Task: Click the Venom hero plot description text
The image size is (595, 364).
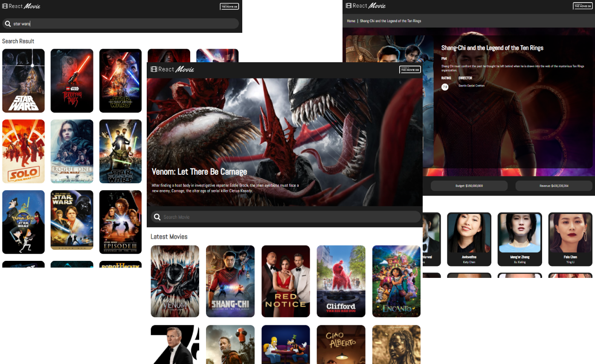Action: coord(225,188)
